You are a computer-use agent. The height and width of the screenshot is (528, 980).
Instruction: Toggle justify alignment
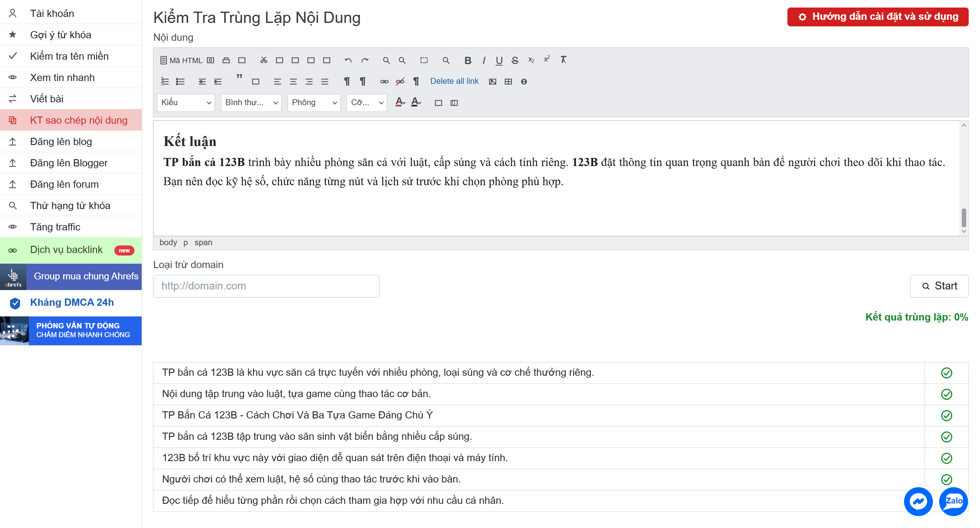(324, 81)
